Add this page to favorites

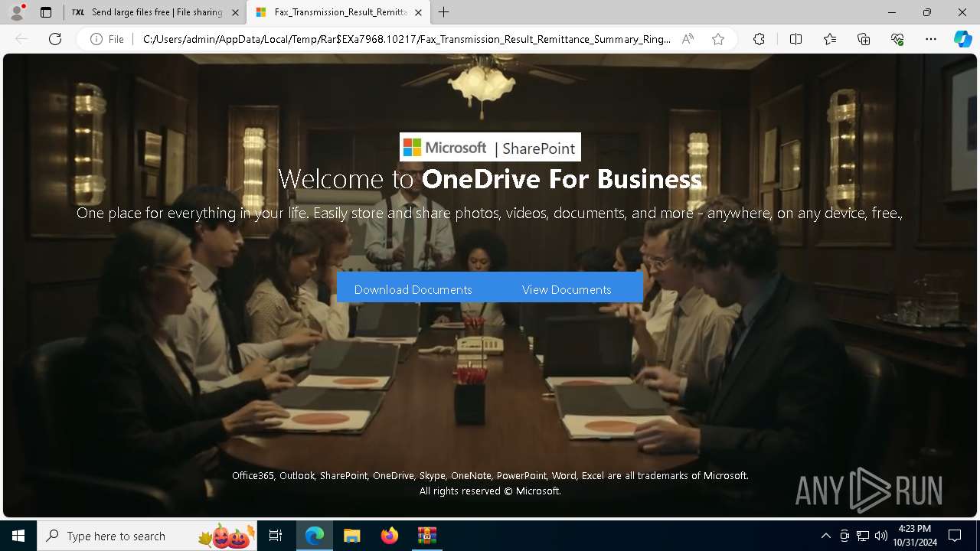718,39
